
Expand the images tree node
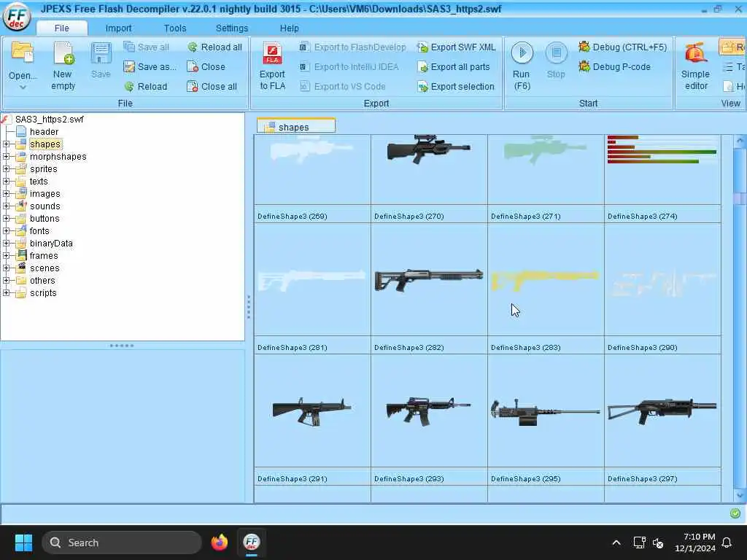6,193
